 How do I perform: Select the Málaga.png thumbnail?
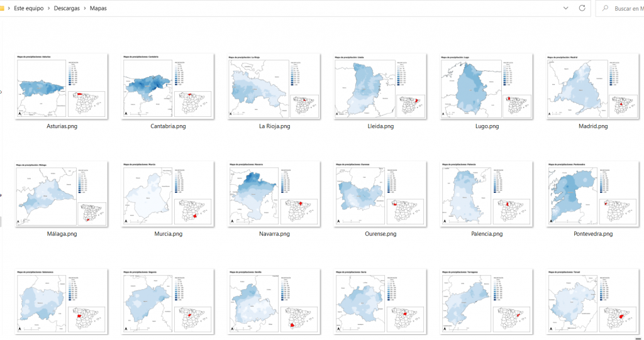pyautogui.click(x=61, y=194)
